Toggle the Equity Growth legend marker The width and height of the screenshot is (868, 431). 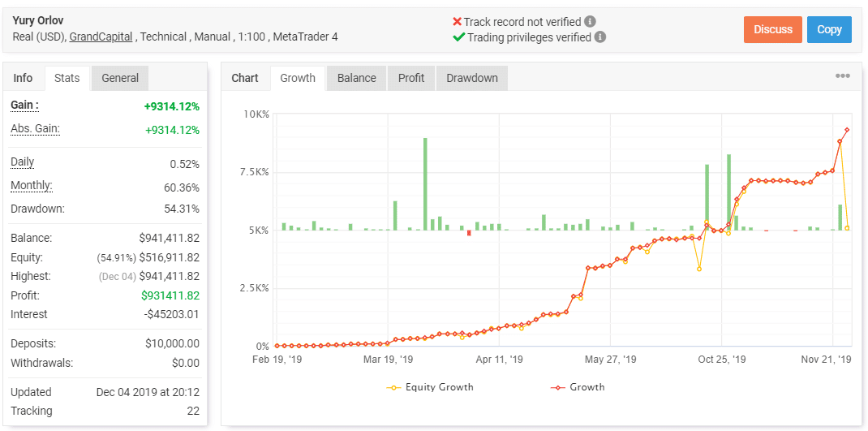[x=393, y=387]
